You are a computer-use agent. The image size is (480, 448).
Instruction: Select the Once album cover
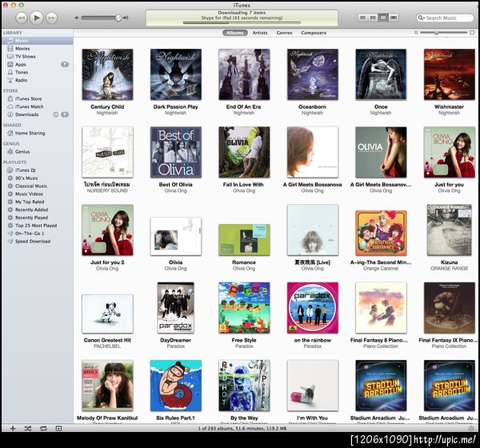[x=381, y=74]
